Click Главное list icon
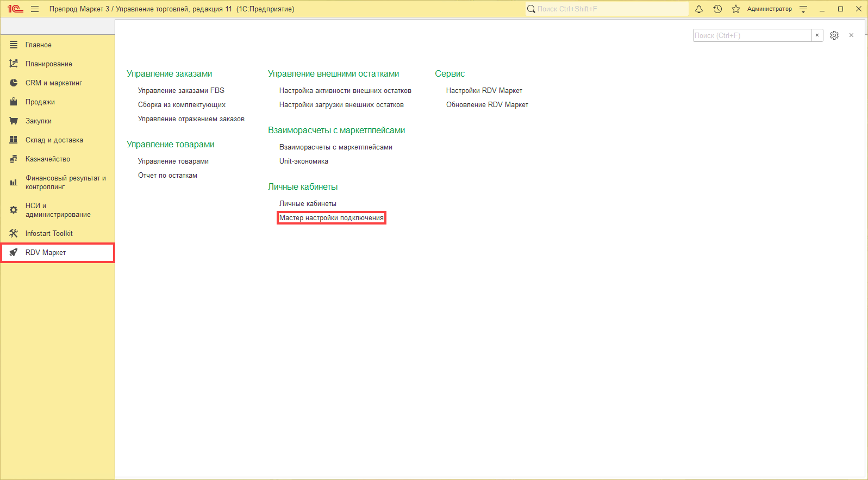 (14, 45)
